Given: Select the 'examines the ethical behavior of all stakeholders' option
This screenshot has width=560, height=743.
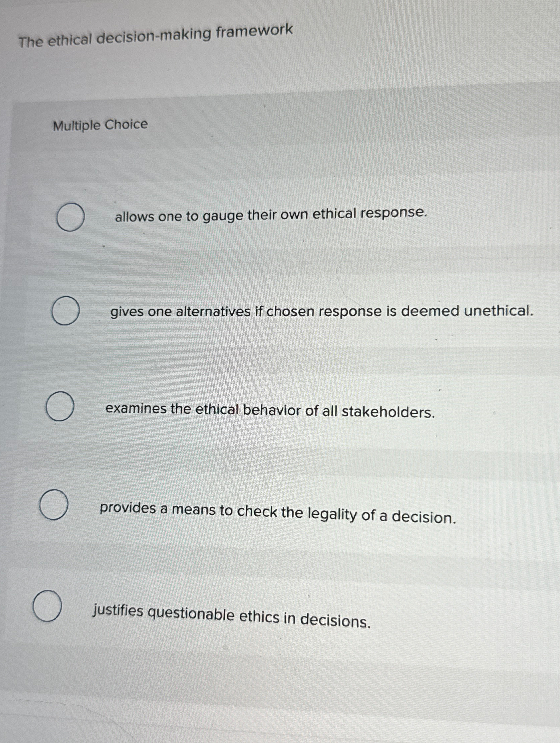Looking at the screenshot, I should (60, 406).
